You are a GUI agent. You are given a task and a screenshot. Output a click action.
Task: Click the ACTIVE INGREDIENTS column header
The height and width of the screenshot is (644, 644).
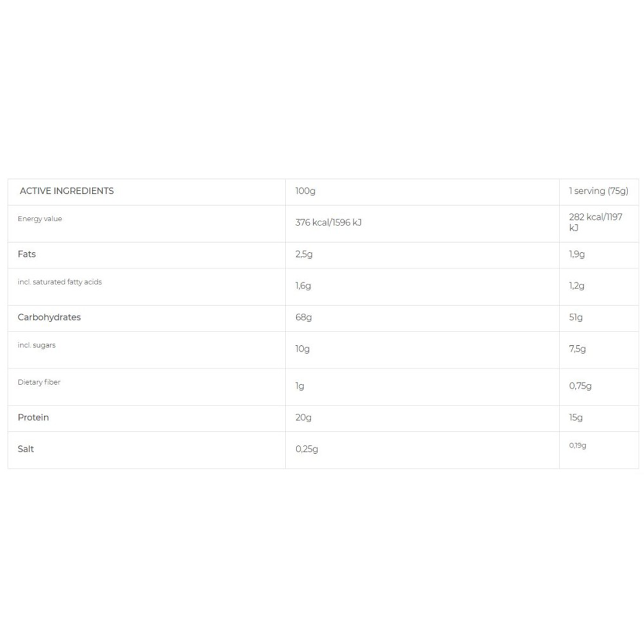[x=66, y=191]
